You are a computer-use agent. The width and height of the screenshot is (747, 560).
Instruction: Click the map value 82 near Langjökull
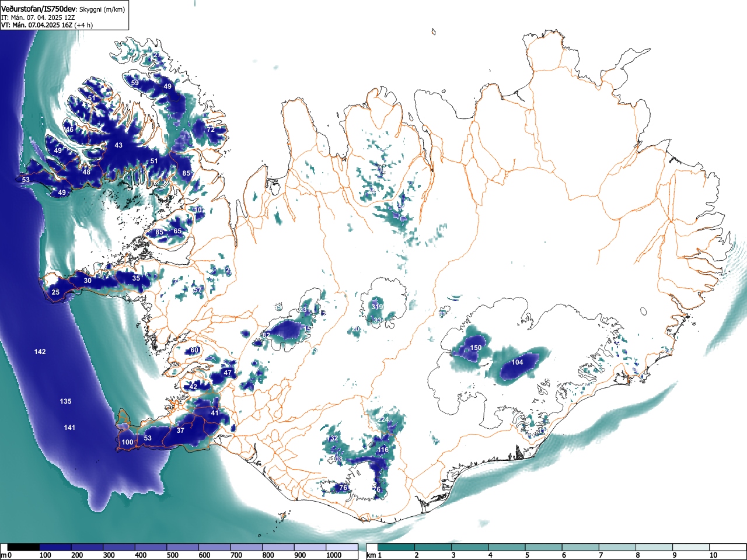[266, 335]
